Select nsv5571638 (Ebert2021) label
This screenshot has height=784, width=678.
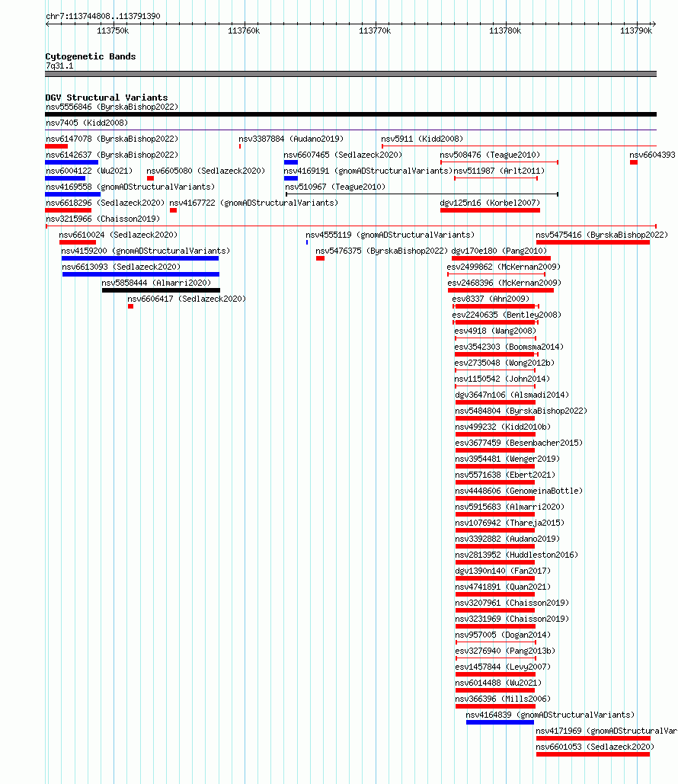505,475
